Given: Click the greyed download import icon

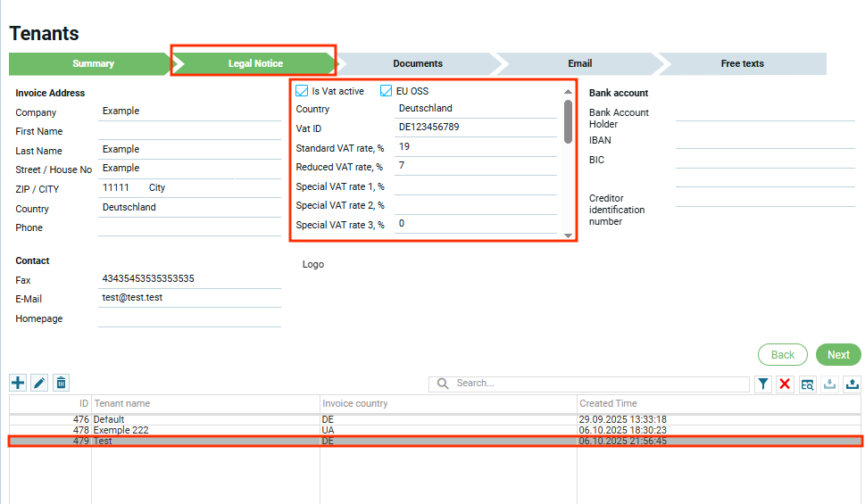Looking at the screenshot, I should (x=829, y=384).
